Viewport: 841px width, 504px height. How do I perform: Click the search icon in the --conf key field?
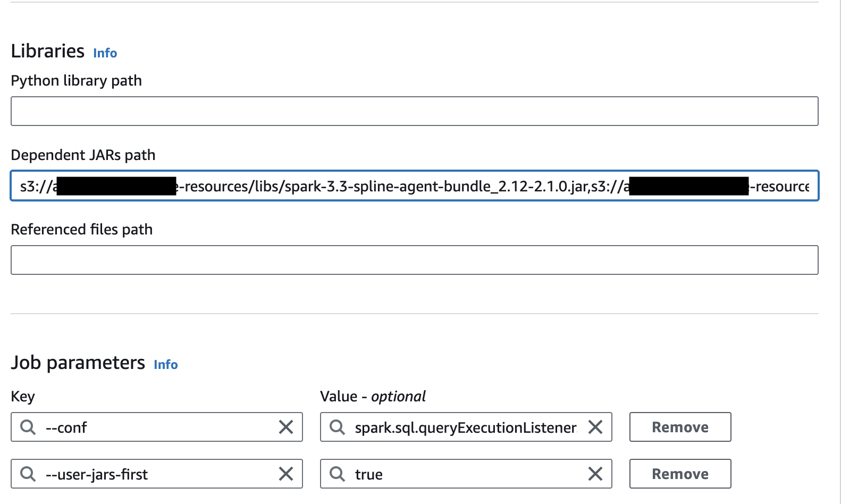(x=28, y=427)
